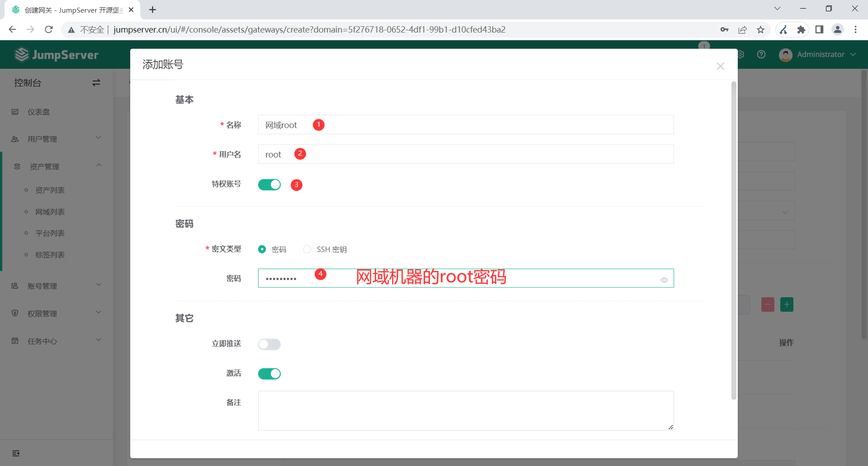Click the 名称 input field
868x466 pixels.
pyautogui.click(x=466, y=125)
